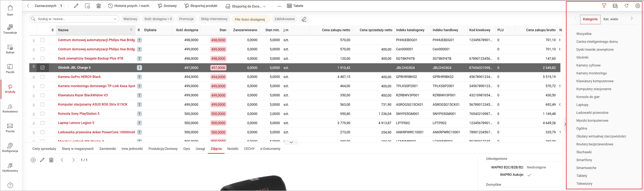Select the Laptopy category
This screenshot has width=644, height=191.
tap(582, 105)
